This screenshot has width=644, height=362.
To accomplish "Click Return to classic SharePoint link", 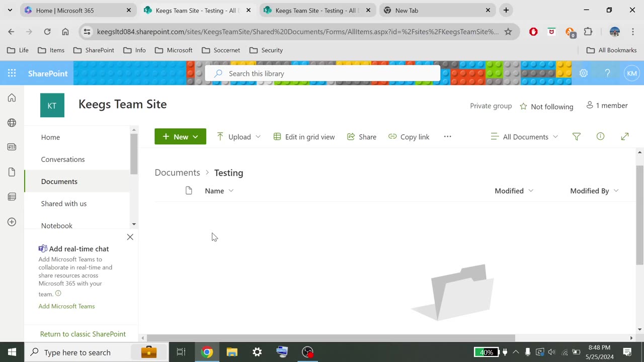I will point(83,334).
